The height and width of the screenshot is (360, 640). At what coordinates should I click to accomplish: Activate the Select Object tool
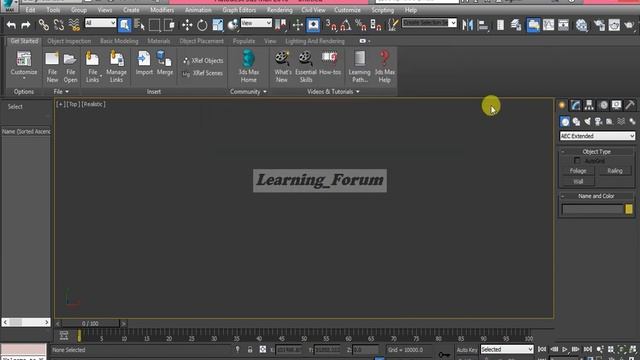124,25
